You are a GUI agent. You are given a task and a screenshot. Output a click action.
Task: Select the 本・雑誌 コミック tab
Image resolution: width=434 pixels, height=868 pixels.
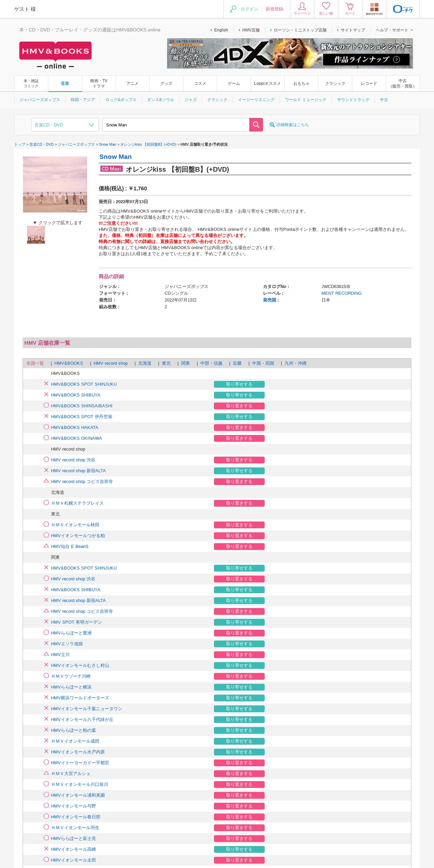(31, 83)
